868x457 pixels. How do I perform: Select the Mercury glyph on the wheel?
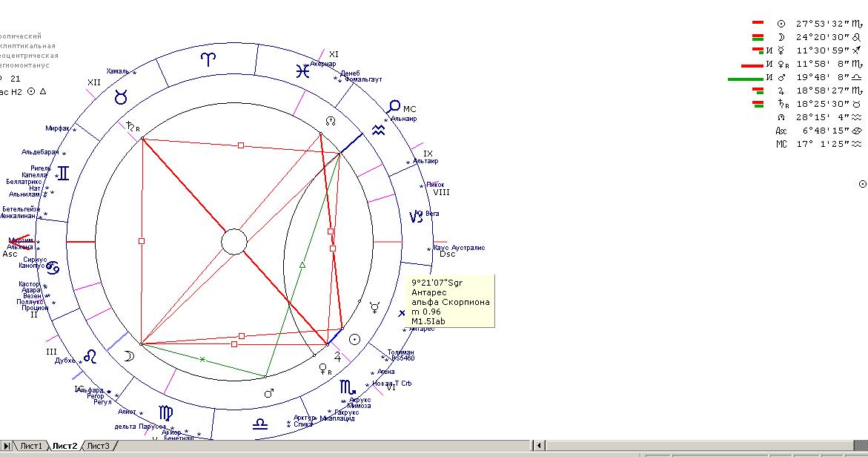click(x=375, y=305)
